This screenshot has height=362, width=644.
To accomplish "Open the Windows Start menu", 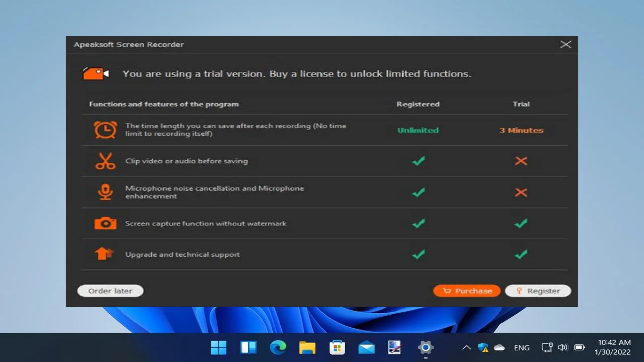I will [x=218, y=347].
